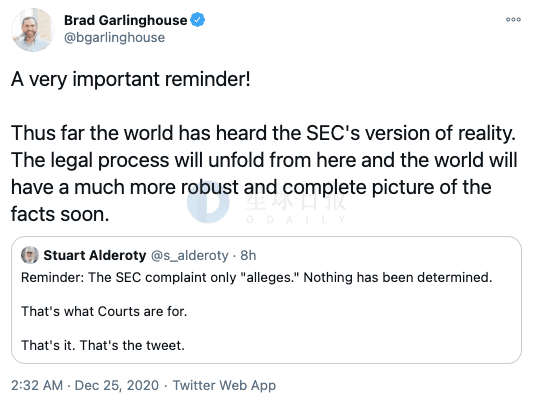Open the Brad Garlinghouse display name link
533x404 pixels.
point(125,20)
